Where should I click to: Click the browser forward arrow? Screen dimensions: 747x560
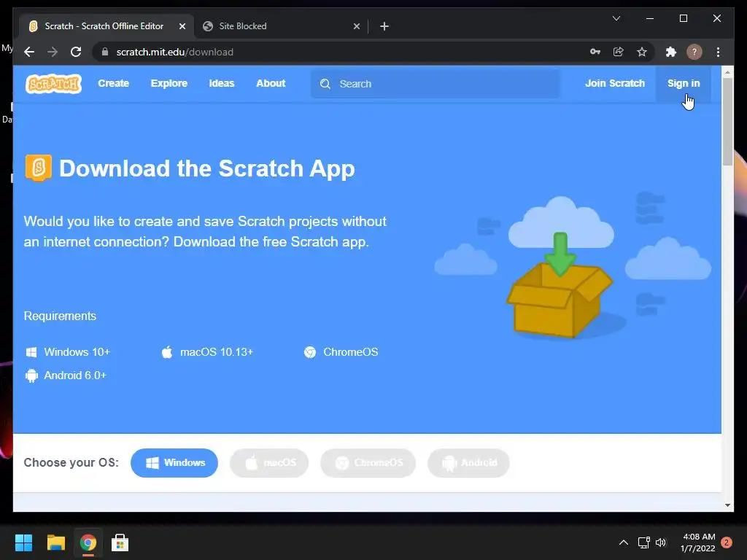click(x=53, y=52)
